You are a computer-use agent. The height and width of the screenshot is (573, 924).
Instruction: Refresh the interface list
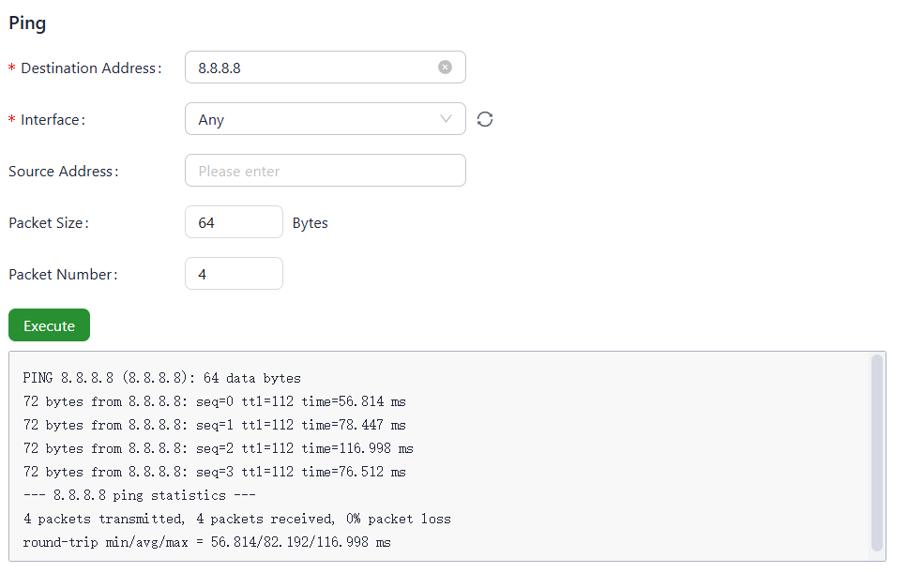coord(485,119)
